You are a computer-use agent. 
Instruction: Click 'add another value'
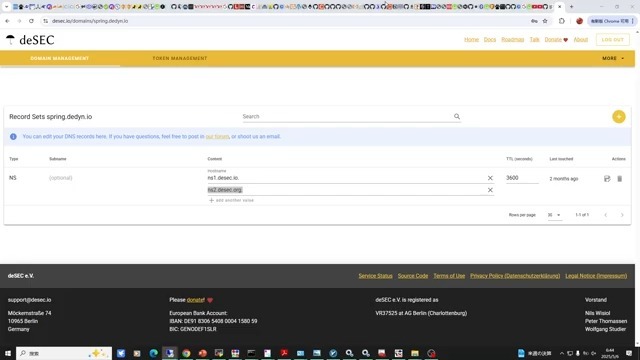tap(231, 200)
